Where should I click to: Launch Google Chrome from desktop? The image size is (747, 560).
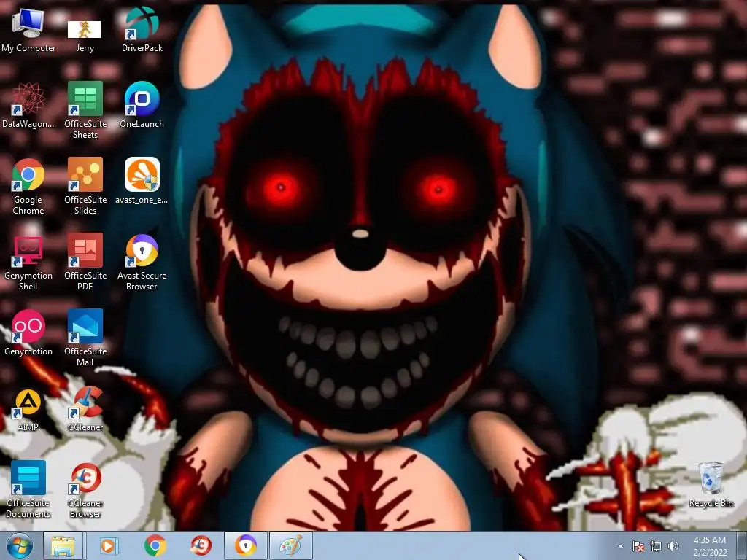click(x=28, y=186)
